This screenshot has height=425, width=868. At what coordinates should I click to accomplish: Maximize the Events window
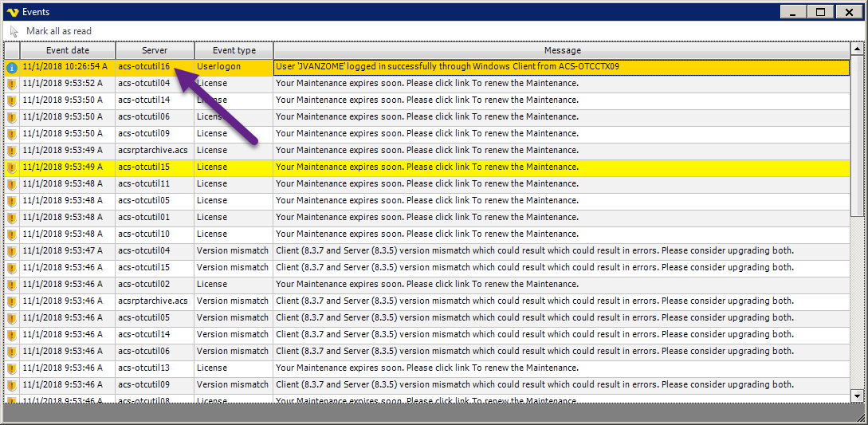tap(819, 11)
